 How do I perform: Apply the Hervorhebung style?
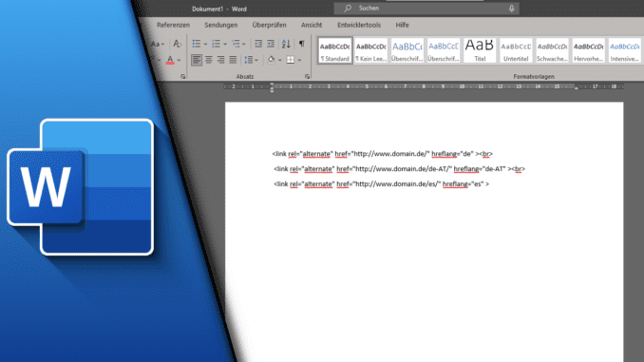588,50
